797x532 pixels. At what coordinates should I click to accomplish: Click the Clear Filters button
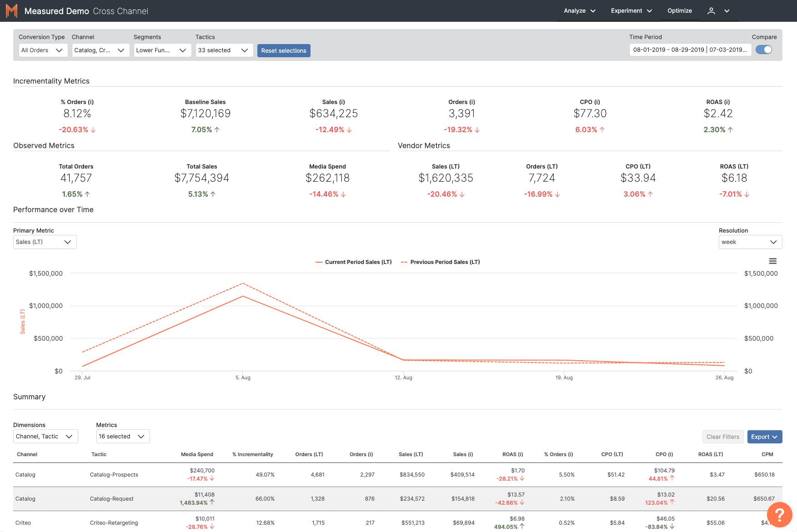tap(722, 437)
